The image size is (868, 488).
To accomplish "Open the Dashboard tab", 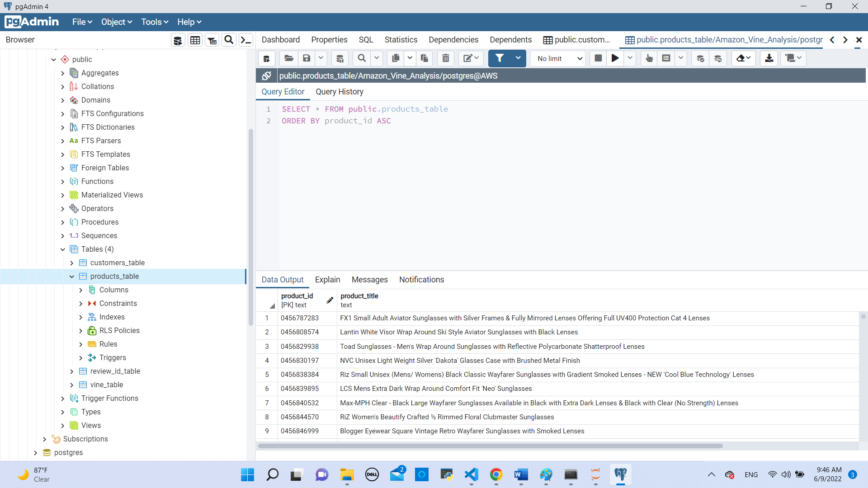I will click(280, 40).
